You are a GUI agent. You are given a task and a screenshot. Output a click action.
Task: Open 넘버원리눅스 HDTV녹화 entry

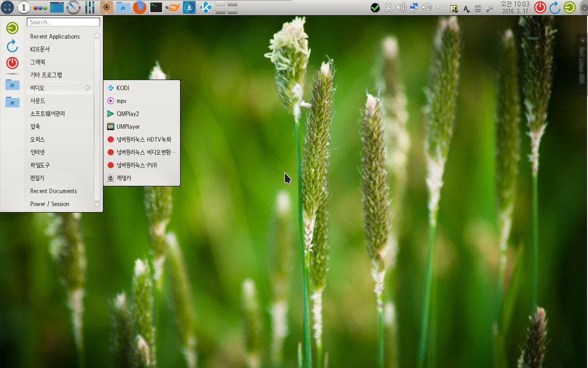point(141,139)
